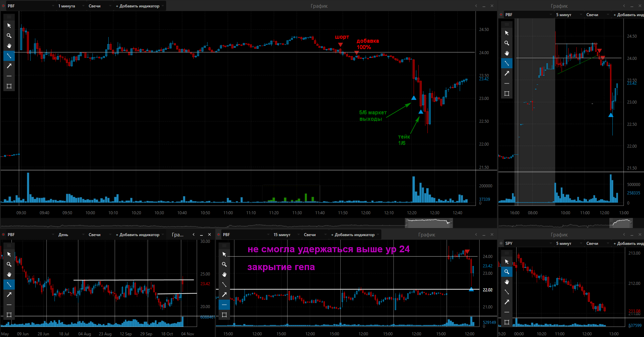
Task: Click '+ Добавить инд' in the 5-minute PBF chart
Action: (628, 14)
